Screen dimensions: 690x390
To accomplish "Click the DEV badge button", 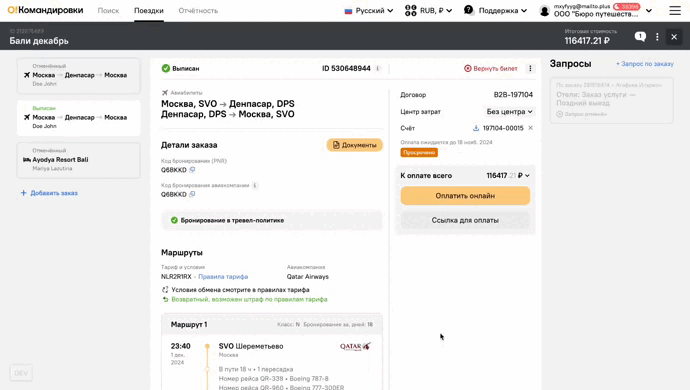I will [21, 373].
